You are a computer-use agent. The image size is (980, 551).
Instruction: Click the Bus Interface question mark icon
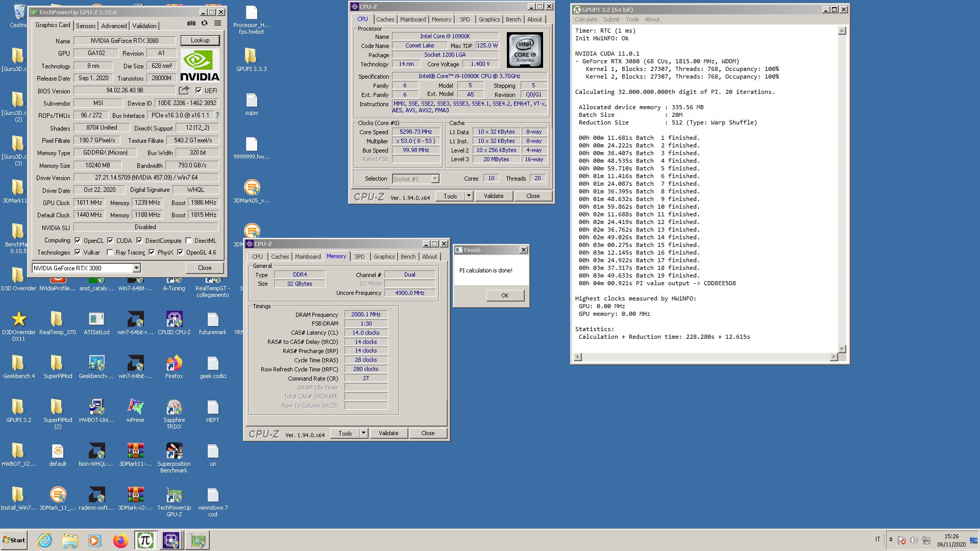(x=217, y=115)
